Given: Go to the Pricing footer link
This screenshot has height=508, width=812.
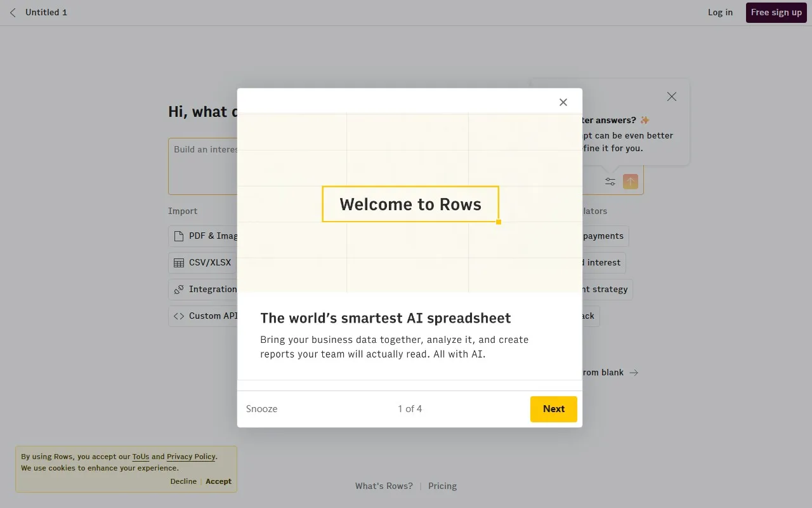Looking at the screenshot, I should pyautogui.click(x=442, y=486).
